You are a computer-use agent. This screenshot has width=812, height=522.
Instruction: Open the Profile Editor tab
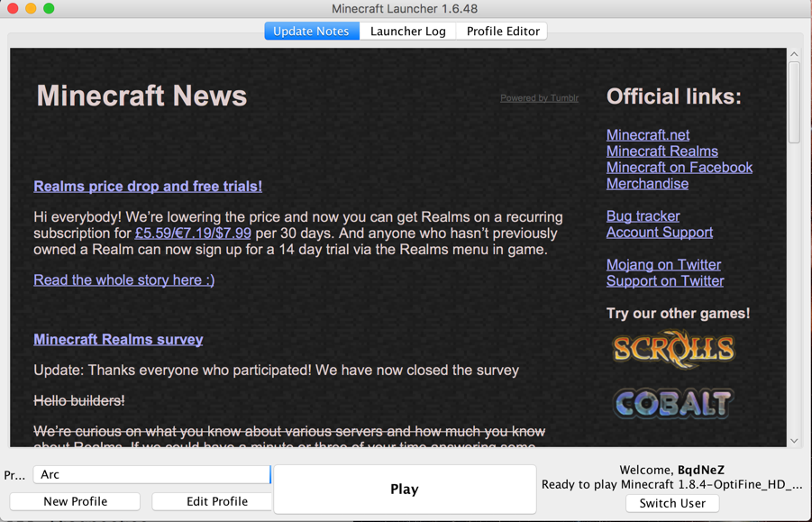click(x=502, y=31)
